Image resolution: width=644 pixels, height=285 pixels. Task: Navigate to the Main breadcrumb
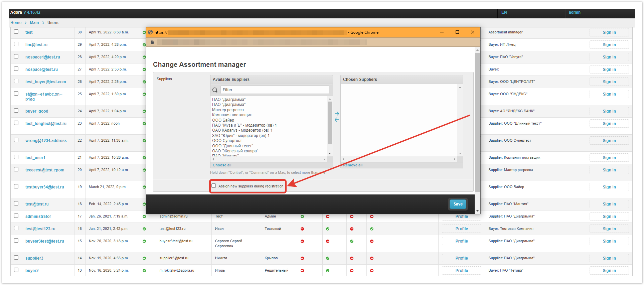coord(34,23)
